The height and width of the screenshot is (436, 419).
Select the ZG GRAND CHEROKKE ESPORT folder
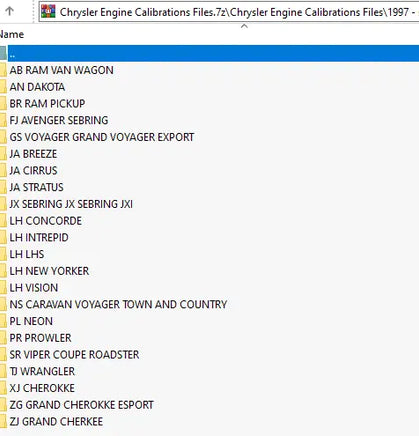click(81, 405)
